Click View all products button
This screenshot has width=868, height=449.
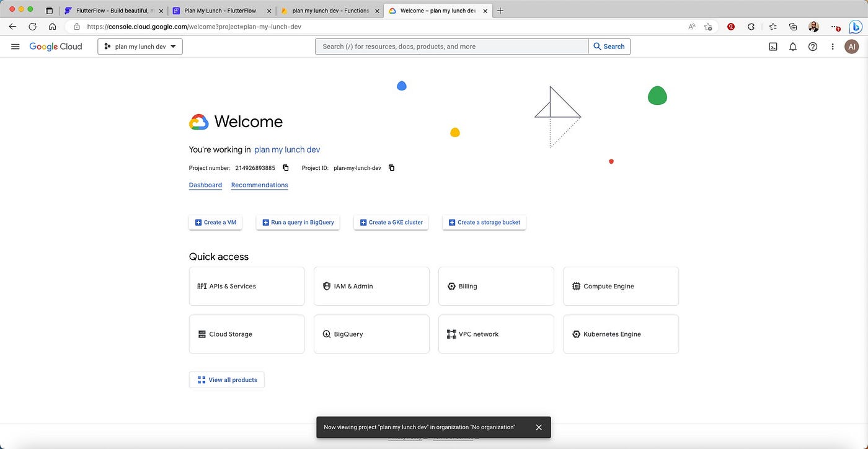(x=226, y=380)
